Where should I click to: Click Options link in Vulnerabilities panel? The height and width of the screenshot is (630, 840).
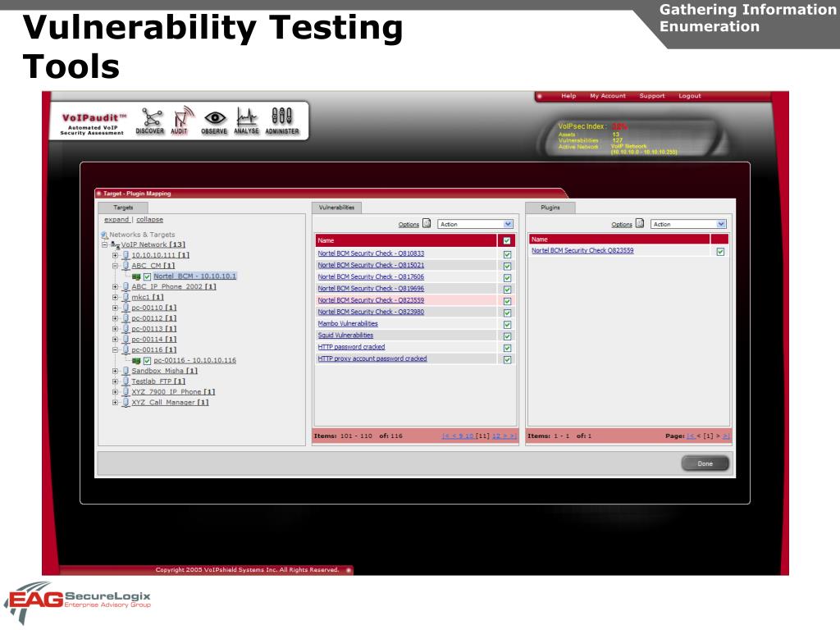409,225
